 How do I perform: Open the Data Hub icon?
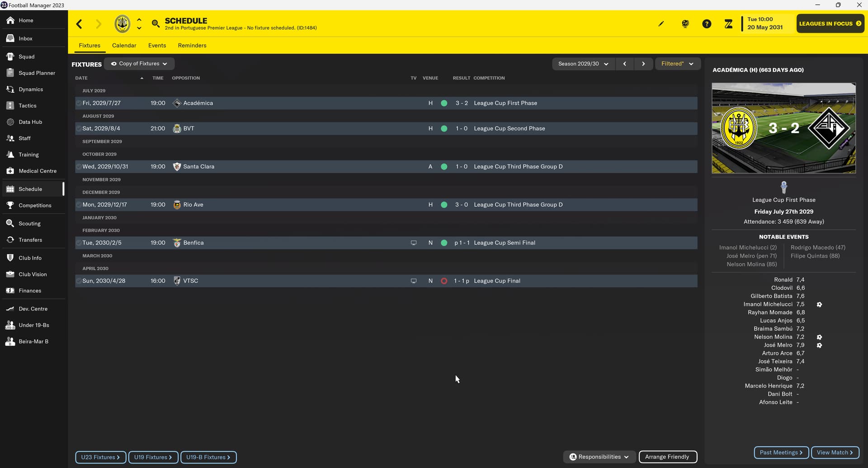pos(10,122)
